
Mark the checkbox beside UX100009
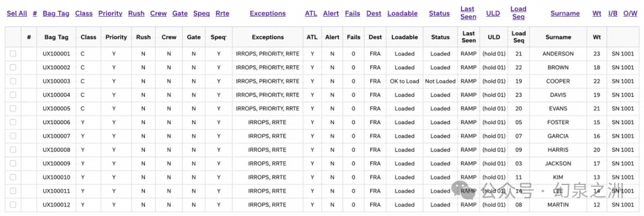pyautogui.click(x=13, y=163)
